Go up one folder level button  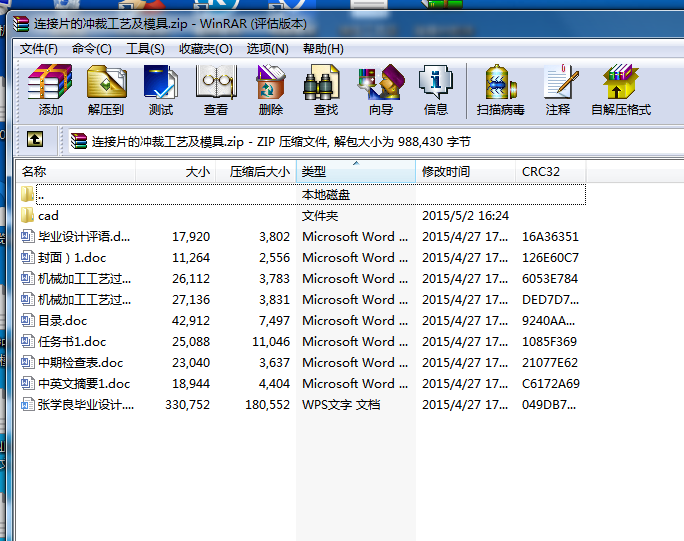click(x=35, y=141)
